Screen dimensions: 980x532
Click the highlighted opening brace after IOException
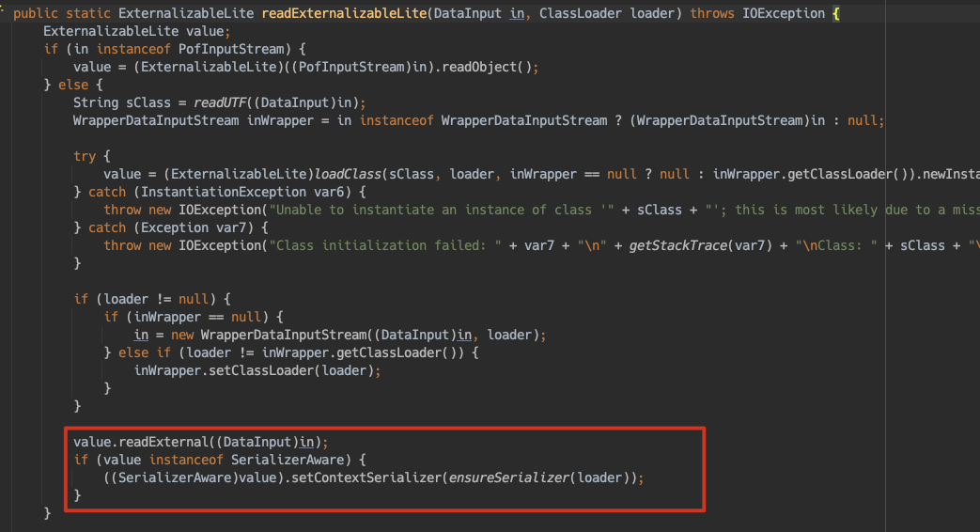[x=836, y=13]
